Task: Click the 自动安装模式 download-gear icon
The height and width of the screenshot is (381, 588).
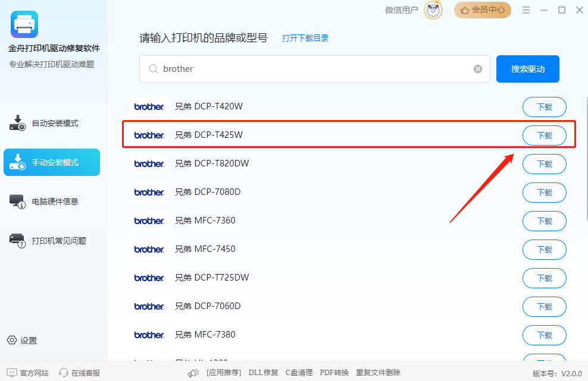Action: pos(17,123)
